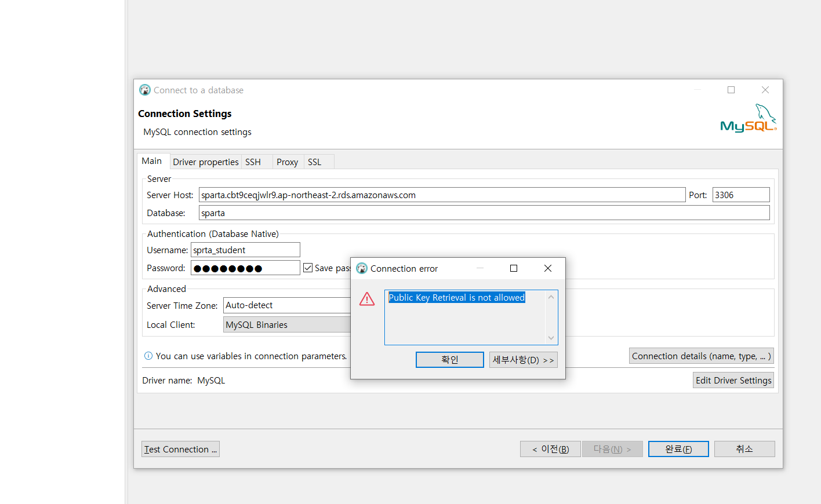The image size is (821, 504).
Task: Toggle the Save password checkbox
Action: (308, 268)
